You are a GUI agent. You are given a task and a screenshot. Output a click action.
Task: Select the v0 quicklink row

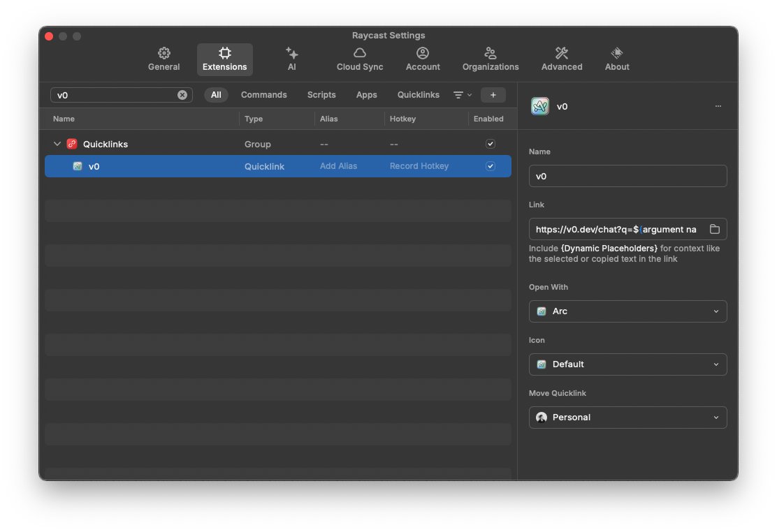(278, 166)
